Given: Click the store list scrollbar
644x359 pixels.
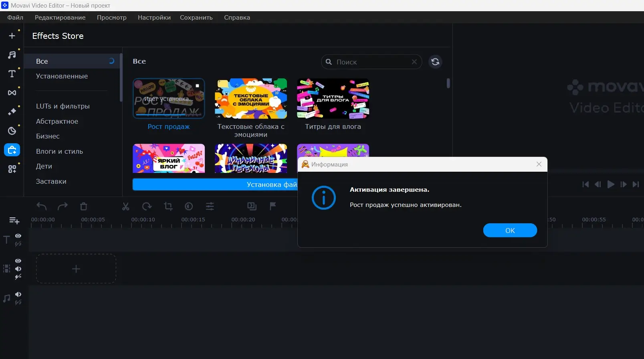Looking at the screenshot, I should [x=448, y=83].
